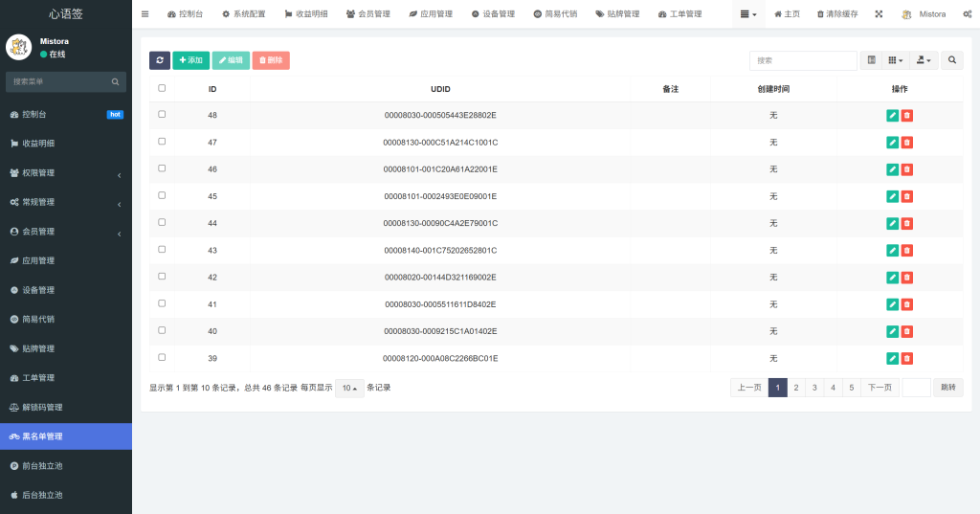Select 解锁码管理 in the sidebar

66,407
